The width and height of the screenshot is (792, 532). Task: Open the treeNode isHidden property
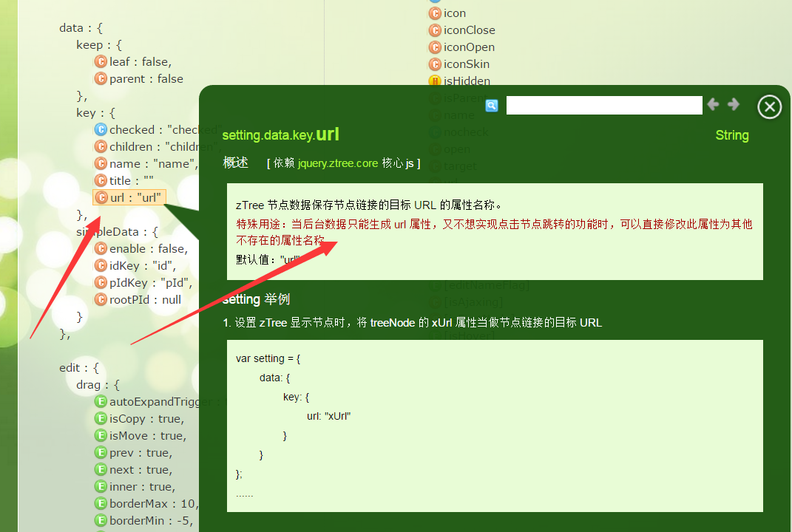(460, 81)
